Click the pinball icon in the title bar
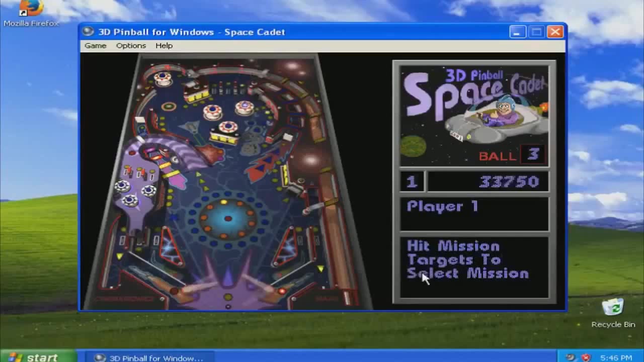This screenshot has height=362, width=644. [89, 32]
